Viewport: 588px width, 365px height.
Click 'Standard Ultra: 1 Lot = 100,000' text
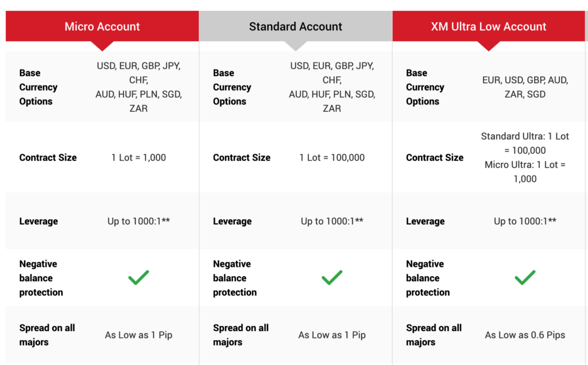click(525, 143)
